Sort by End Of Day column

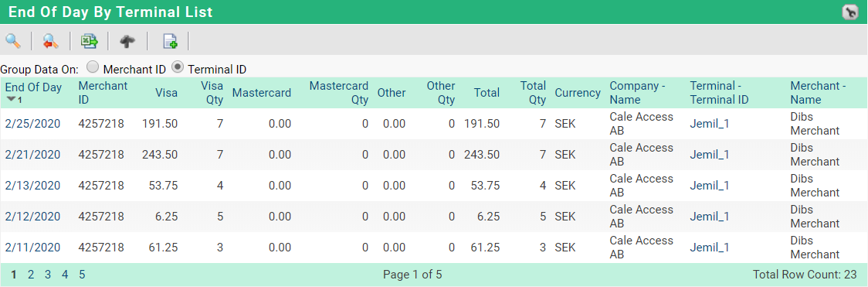33,87
